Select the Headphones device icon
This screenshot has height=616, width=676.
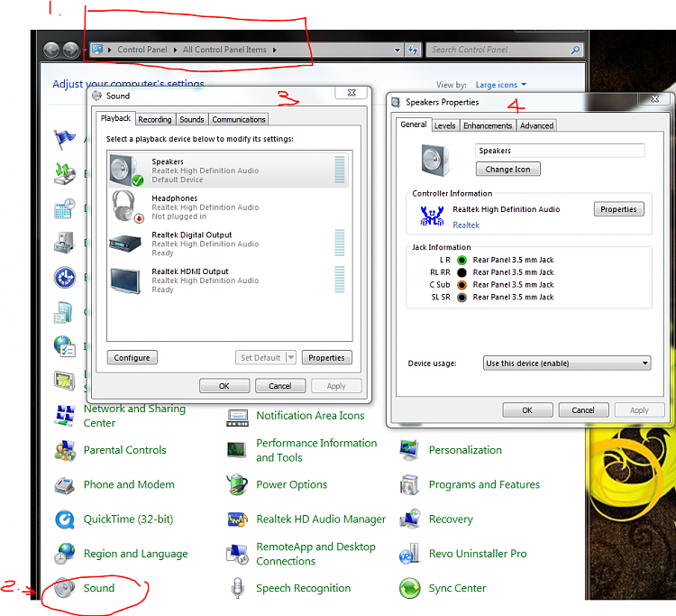[x=128, y=207]
